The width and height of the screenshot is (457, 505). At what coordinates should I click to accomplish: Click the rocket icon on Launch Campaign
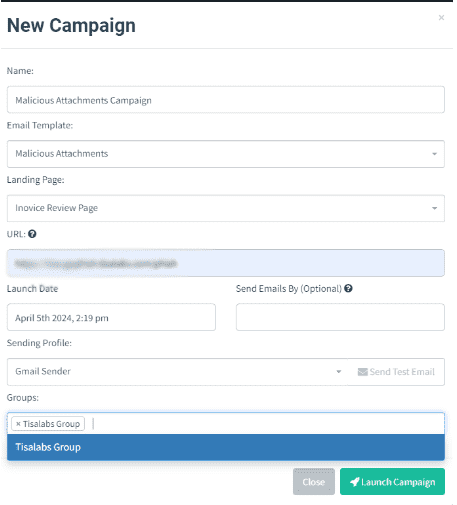coord(355,482)
